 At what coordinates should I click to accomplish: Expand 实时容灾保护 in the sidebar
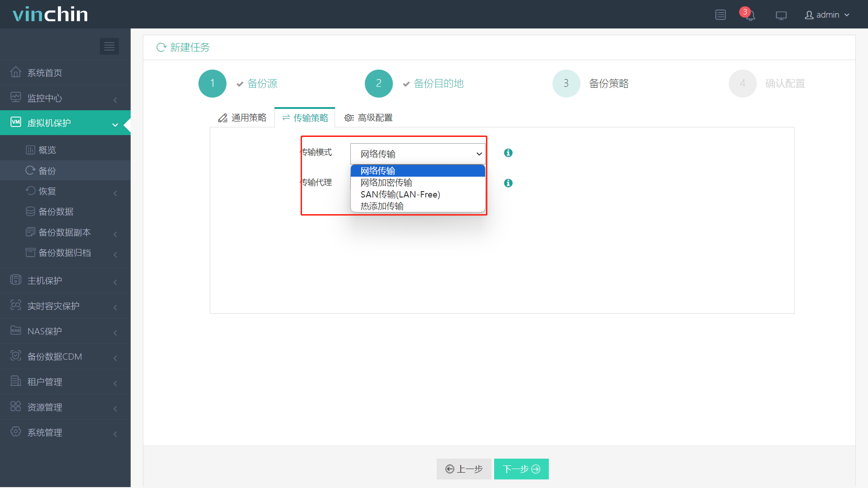coord(65,306)
